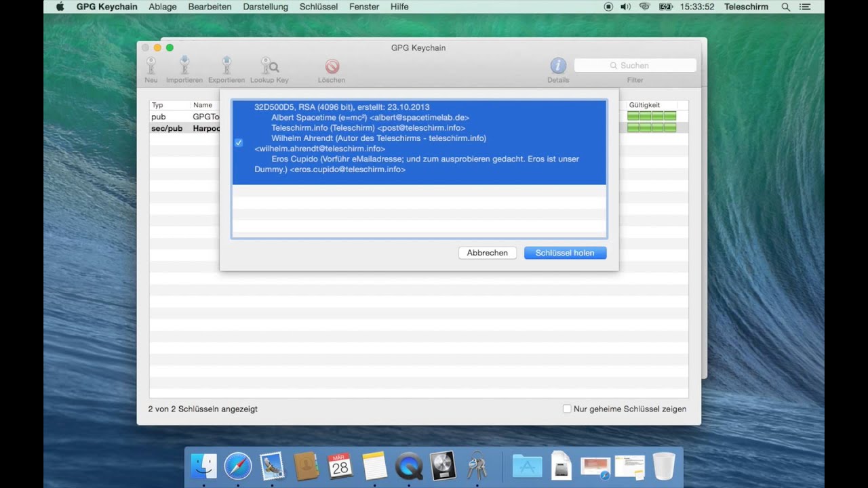The image size is (868, 488).
Task: Open the Contacts app in the Dock
Action: pos(307,466)
